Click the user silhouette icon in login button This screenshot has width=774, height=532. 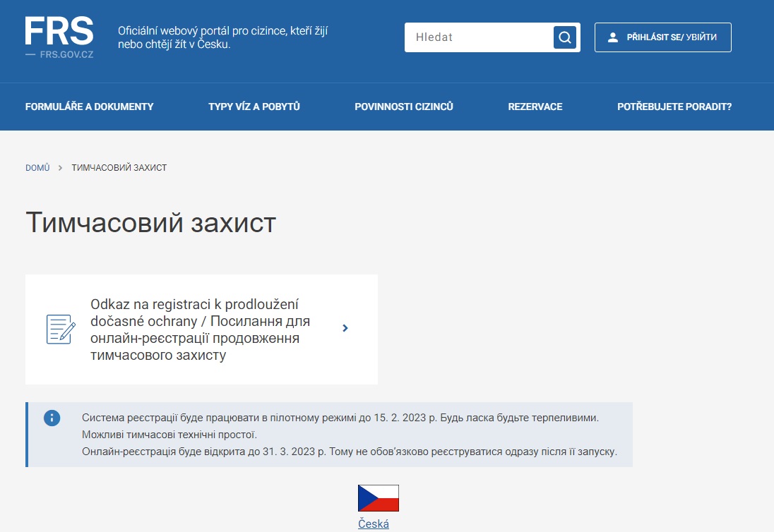pyautogui.click(x=612, y=37)
